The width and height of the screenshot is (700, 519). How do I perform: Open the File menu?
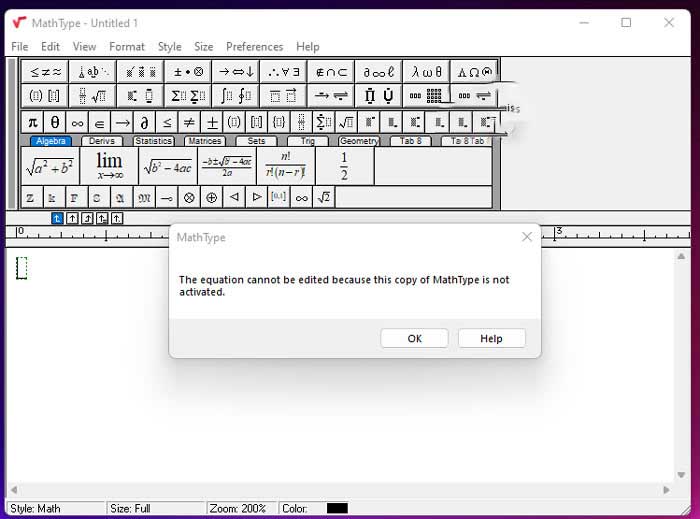point(20,47)
